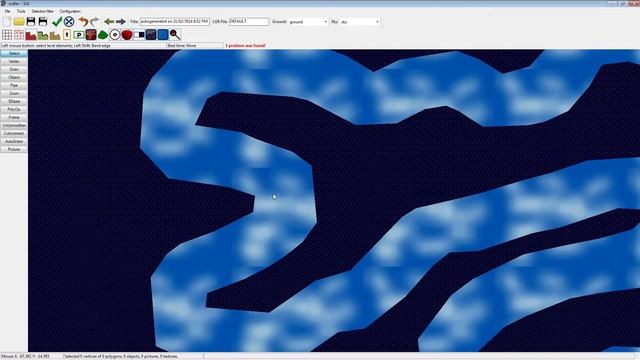The width and height of the screenshot is (640, 360).
Task: Open the Configuration menu
Action: click(70, 11)
